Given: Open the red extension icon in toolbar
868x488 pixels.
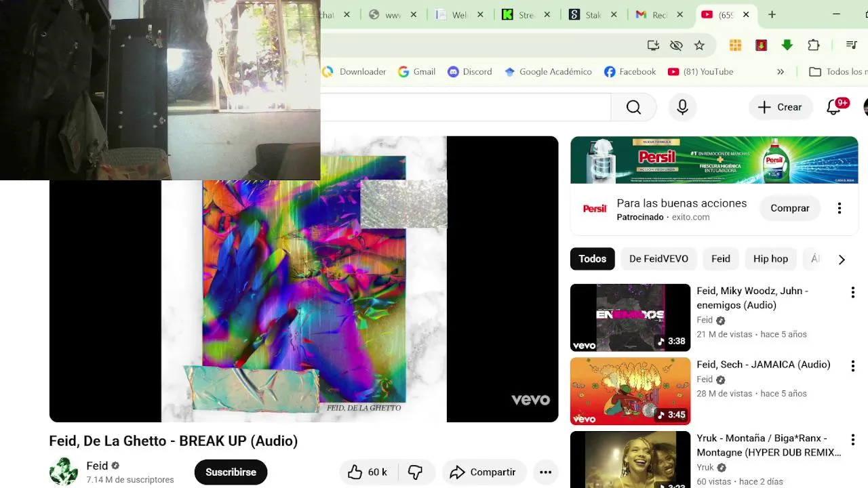Looking at the screenshot, I should pos(761,45).
